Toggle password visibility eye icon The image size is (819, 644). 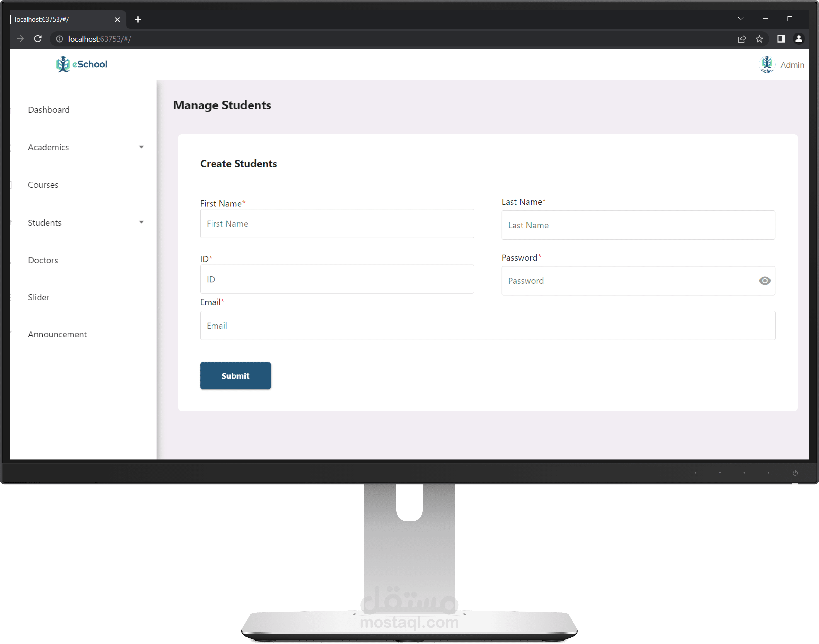pyautogui.click(x=764, y=281)
